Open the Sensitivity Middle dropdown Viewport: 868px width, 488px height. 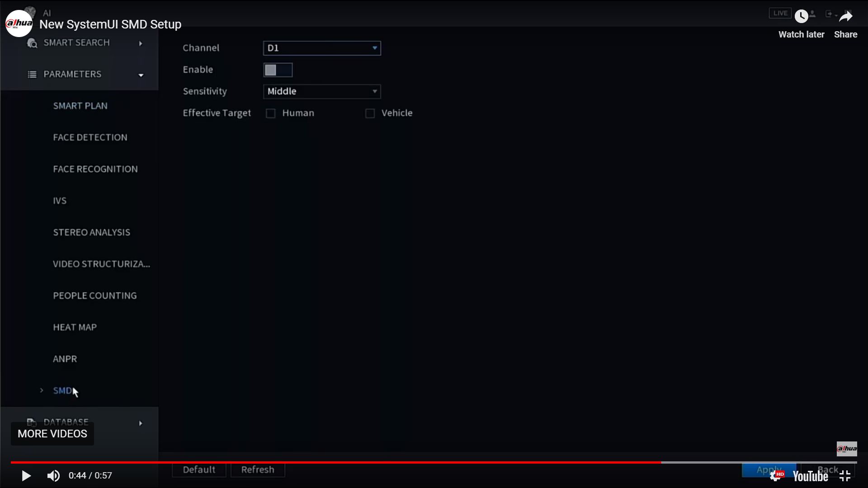coord(322,92)
